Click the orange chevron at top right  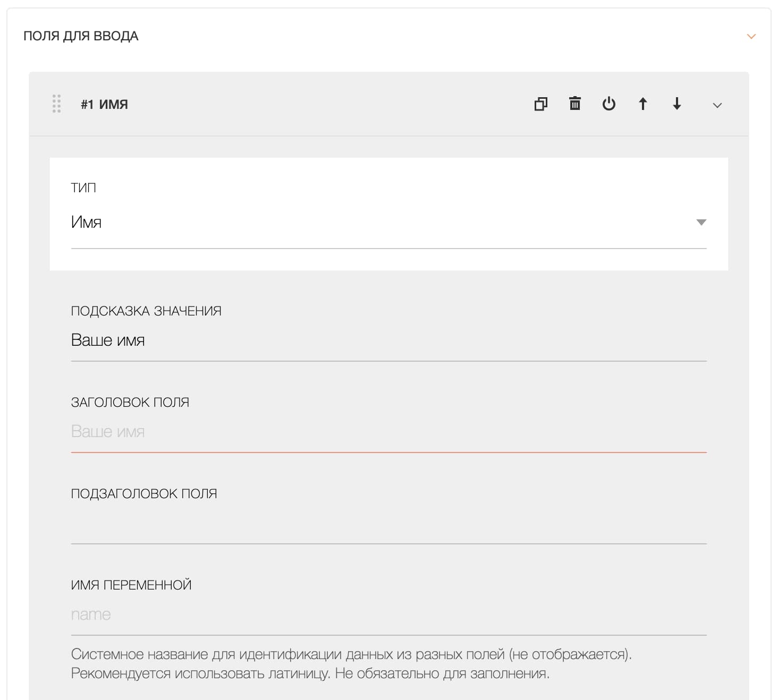(x=751, y=37)
